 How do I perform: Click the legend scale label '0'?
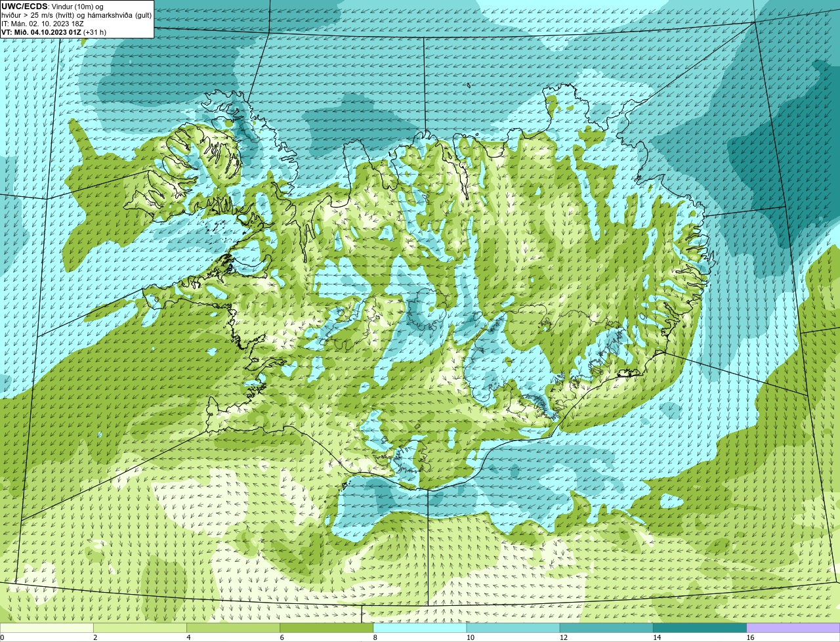(3, 637)
